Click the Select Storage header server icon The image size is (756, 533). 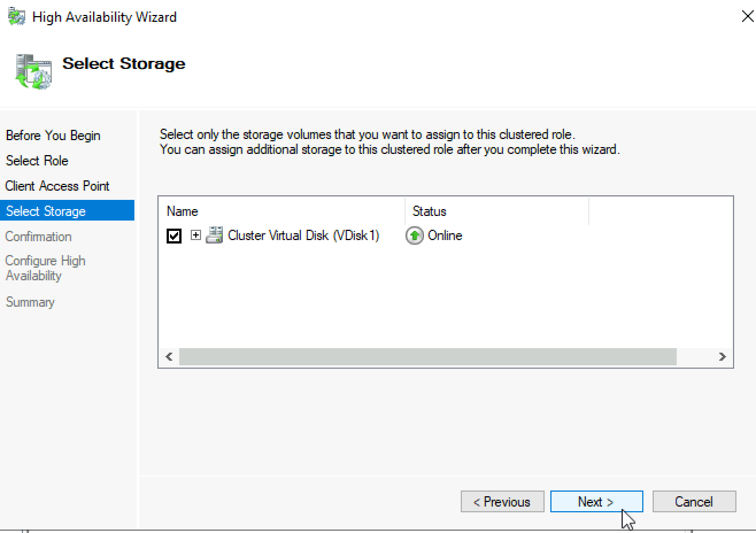click(33, 71)
